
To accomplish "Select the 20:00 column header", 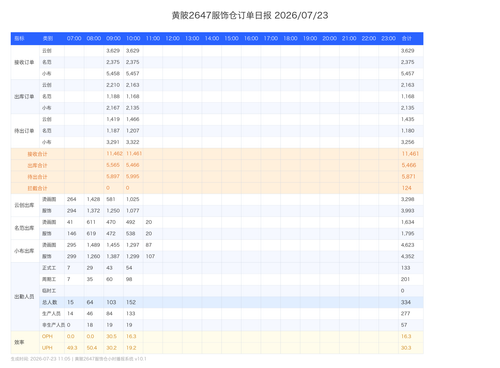I will (x=329, y=38).
